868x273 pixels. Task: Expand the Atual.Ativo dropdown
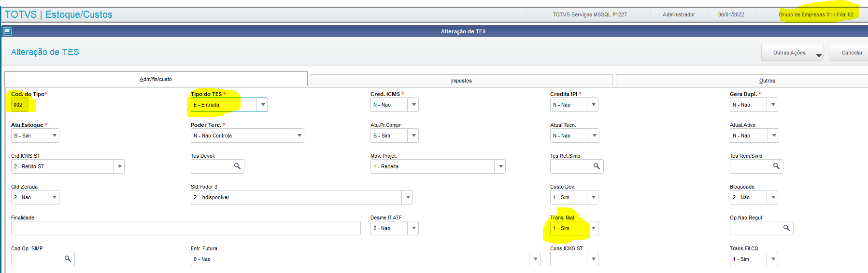point(773,136)
